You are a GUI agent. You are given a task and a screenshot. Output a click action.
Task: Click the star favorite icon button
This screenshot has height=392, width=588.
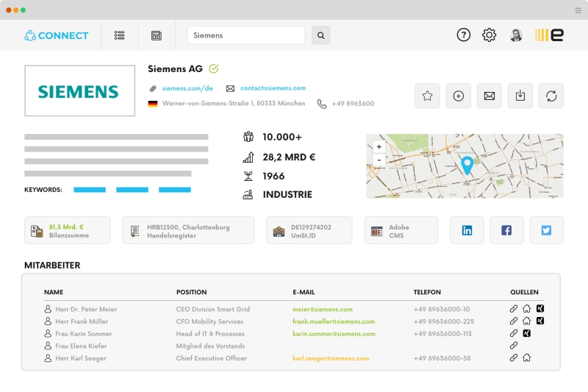427,96
